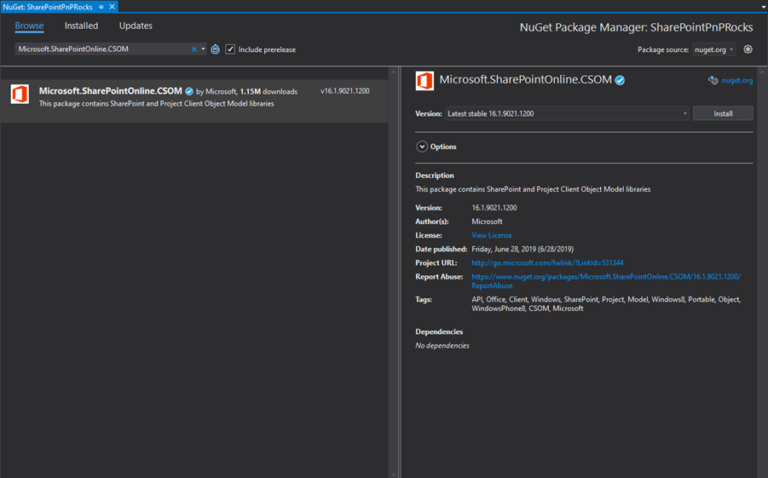Switch to the Updates tab
768x478 pixels.
135,26
